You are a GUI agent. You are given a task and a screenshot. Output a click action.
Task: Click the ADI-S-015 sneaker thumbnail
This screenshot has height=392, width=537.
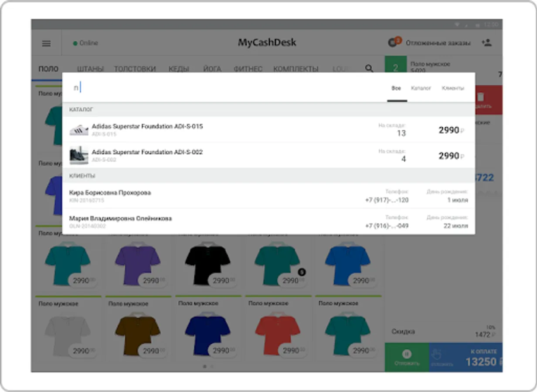tap(79, 130)
